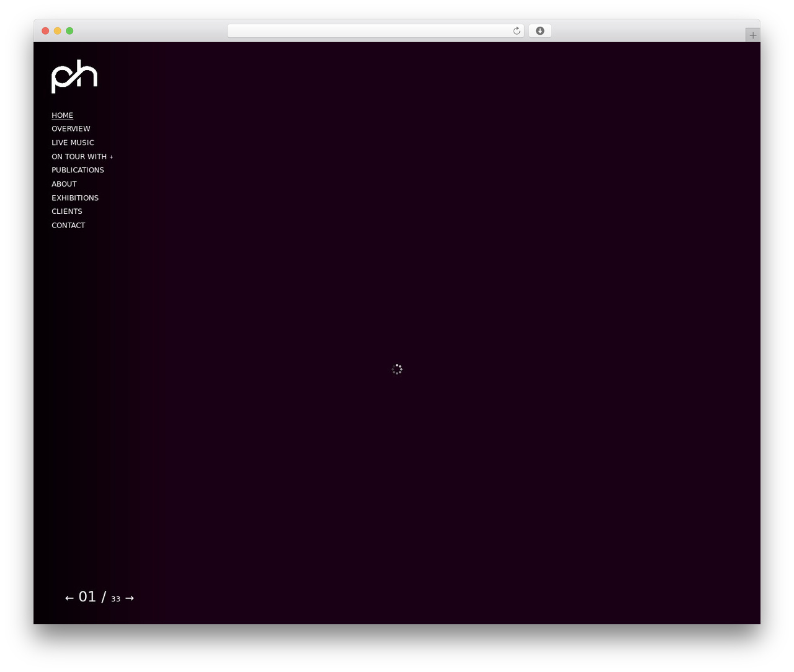Maximize the window using green button
Image resolution: width=794 pixels, height=672 pixels.
(x=69, y=31)
